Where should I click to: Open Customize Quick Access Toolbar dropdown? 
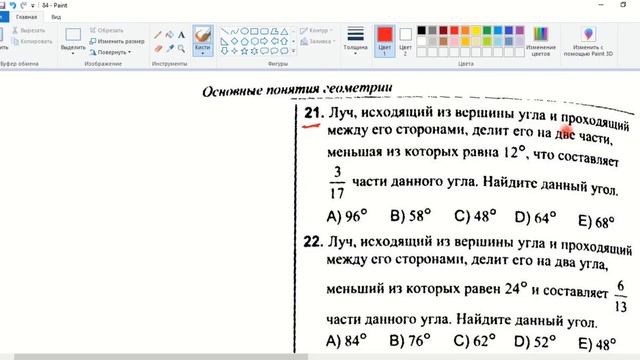coord(33,6)
